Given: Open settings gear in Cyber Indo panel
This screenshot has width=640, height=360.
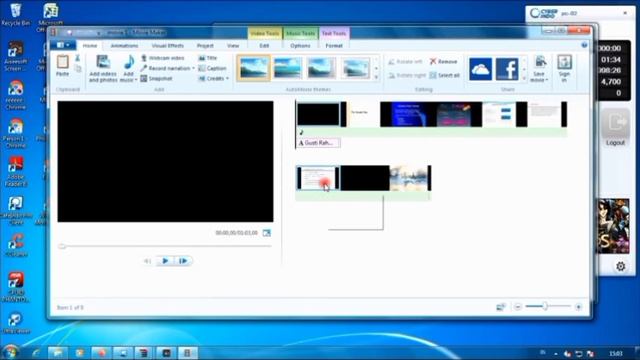Looking at the screenshot, I should coord(620,267).
